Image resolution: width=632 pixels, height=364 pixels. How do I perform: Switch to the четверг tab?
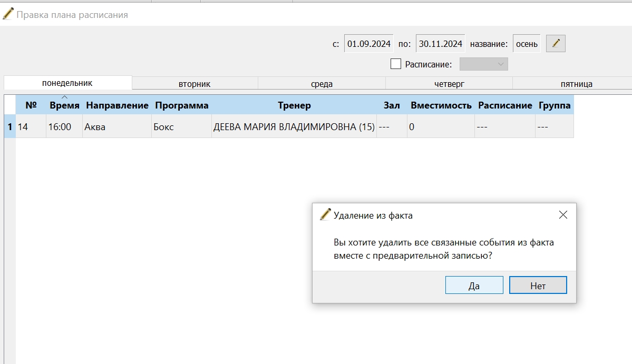(x=449, y=84)
